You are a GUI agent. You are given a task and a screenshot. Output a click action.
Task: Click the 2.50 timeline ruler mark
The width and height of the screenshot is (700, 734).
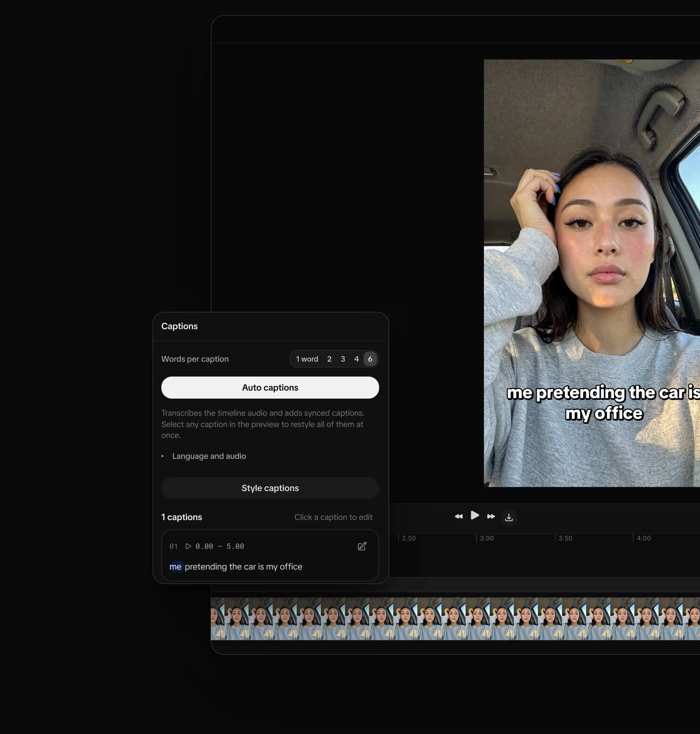(x=409, y=538)
